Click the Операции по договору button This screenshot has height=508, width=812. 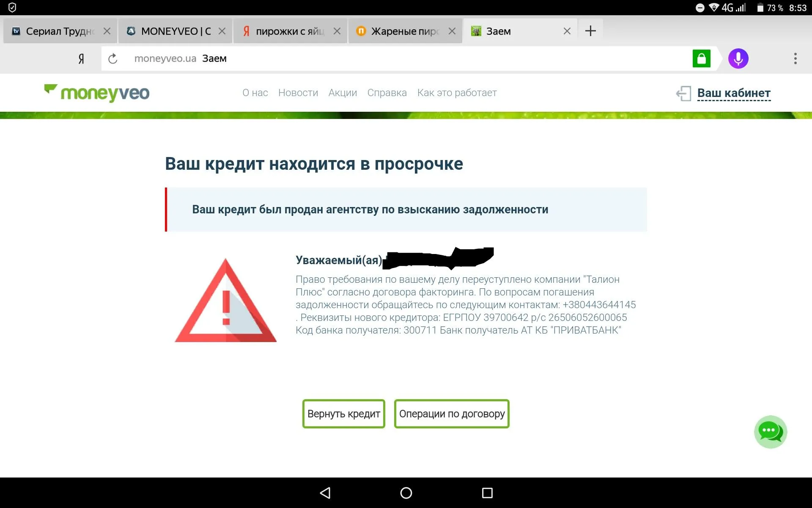point(452,414)
